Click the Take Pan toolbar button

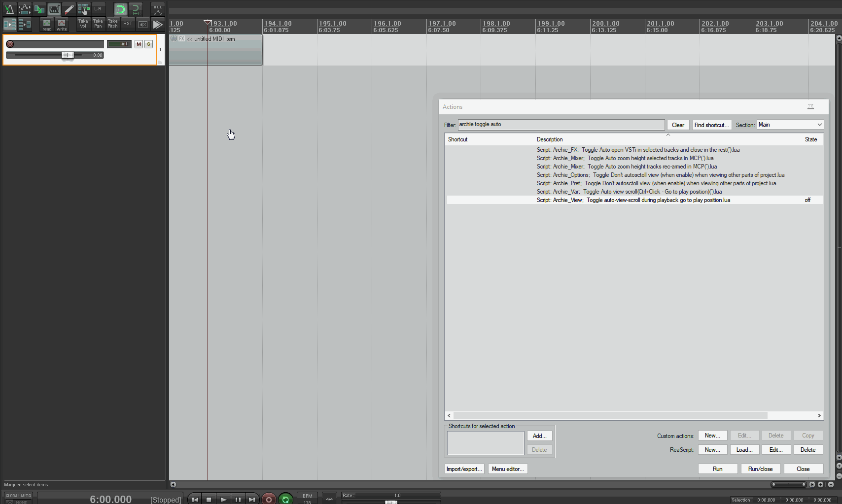coord(98,24)
